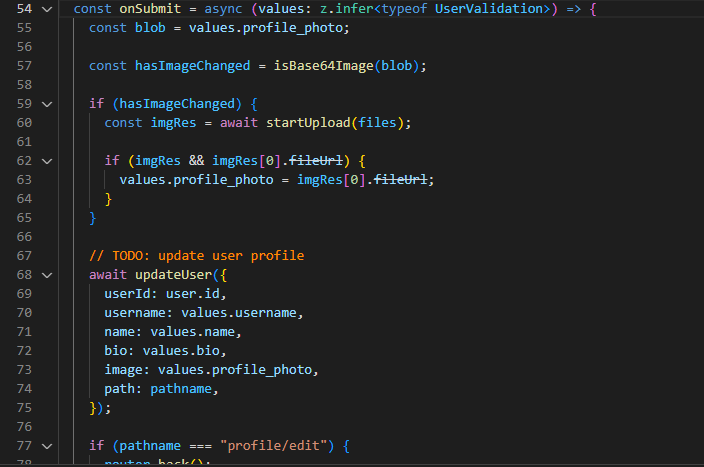Click the deprecated fileUrl on line 62
The height and width of the screenshot is (467, 704).
coord(316,161)
